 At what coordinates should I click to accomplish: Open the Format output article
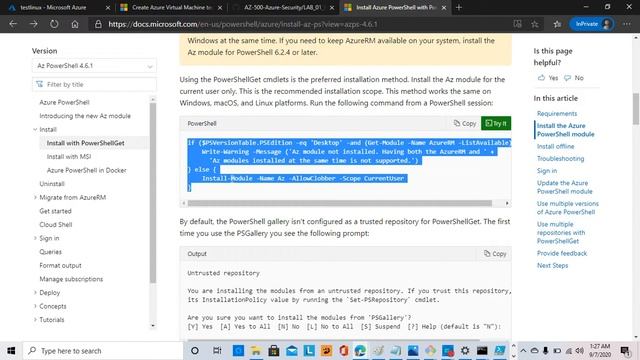click(x=60, y=265)
